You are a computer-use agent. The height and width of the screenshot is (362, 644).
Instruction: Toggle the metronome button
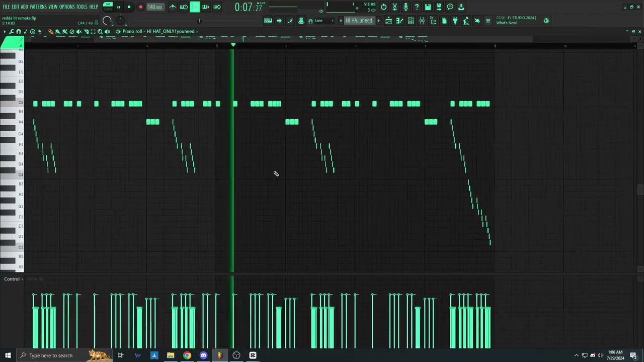tap(173, 7)
